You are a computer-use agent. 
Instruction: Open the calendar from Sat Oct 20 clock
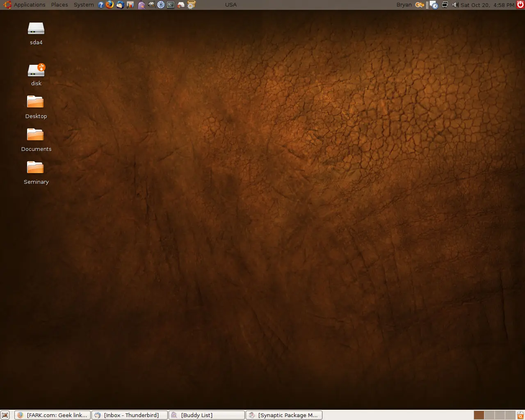point(487,5)
